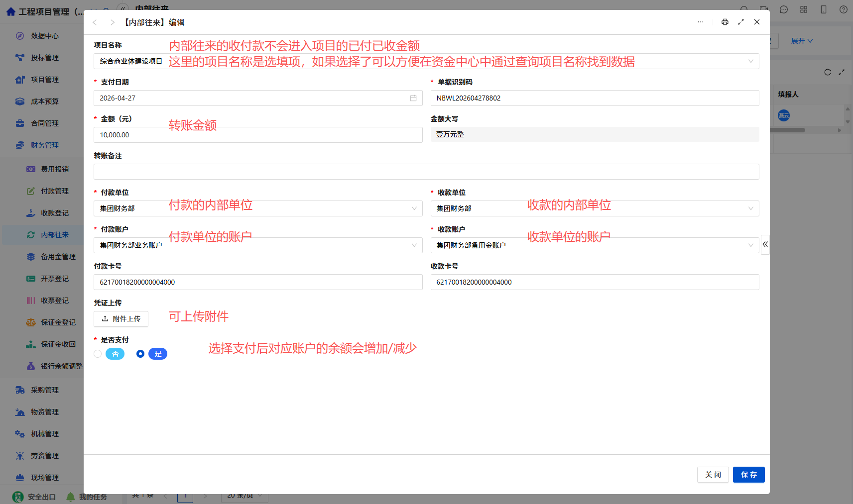
Task: Click 安全出口 at bottom left
Action: pos(34,497)
